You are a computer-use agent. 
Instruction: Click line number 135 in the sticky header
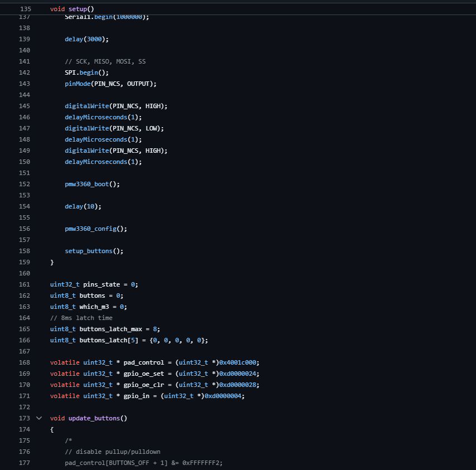(25, 9)
